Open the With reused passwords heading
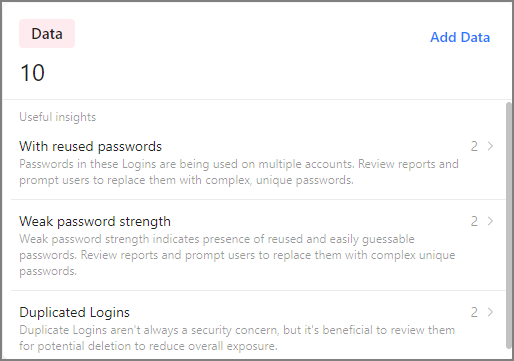514x361 pixels. 90,146
